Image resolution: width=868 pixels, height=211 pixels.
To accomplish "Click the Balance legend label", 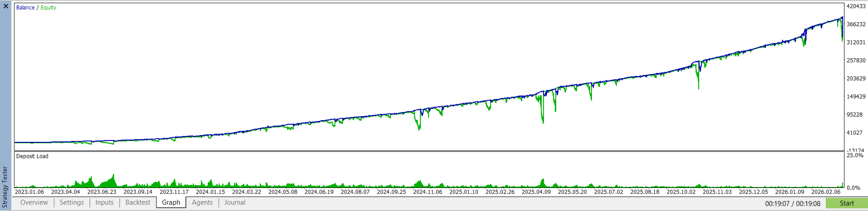I will [x=25, y=8].
